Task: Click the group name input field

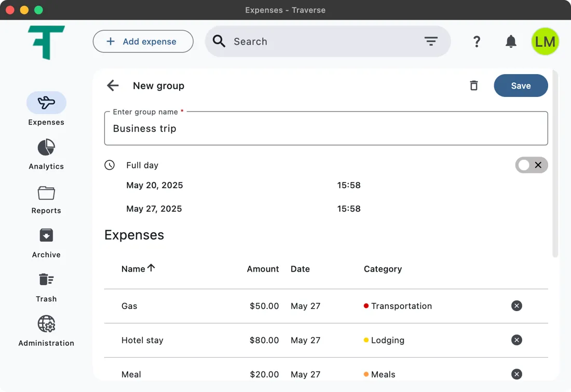Action: [x=326, y=129]
